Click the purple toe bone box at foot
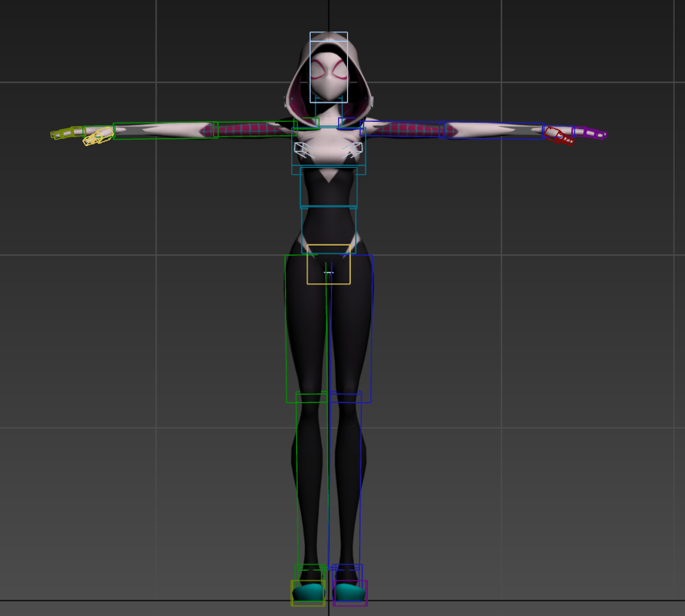Viewport: 685px width, 616px height. (350, 593)
